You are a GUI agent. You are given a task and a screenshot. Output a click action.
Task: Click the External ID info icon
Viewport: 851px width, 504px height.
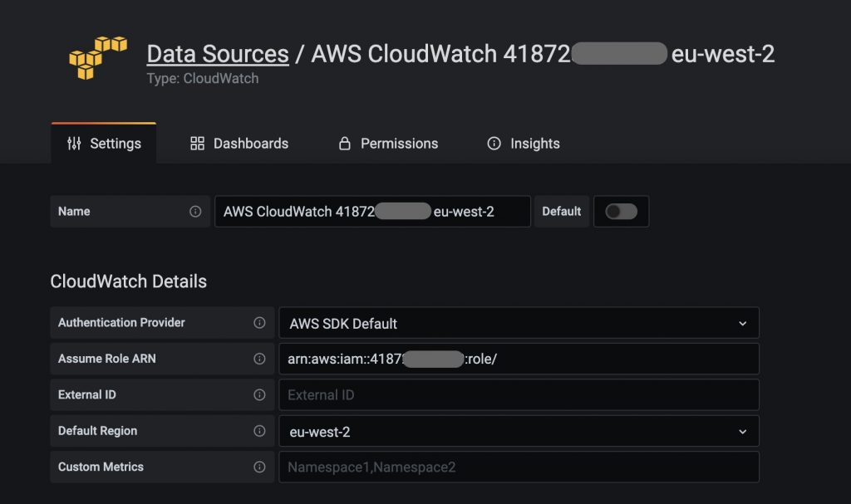click(x=259, y=395)
